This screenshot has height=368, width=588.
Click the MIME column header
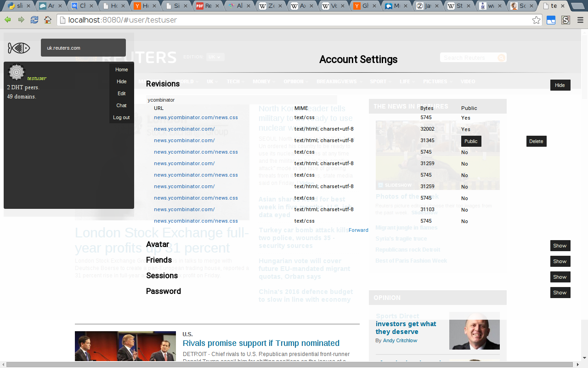coord(301,108)
